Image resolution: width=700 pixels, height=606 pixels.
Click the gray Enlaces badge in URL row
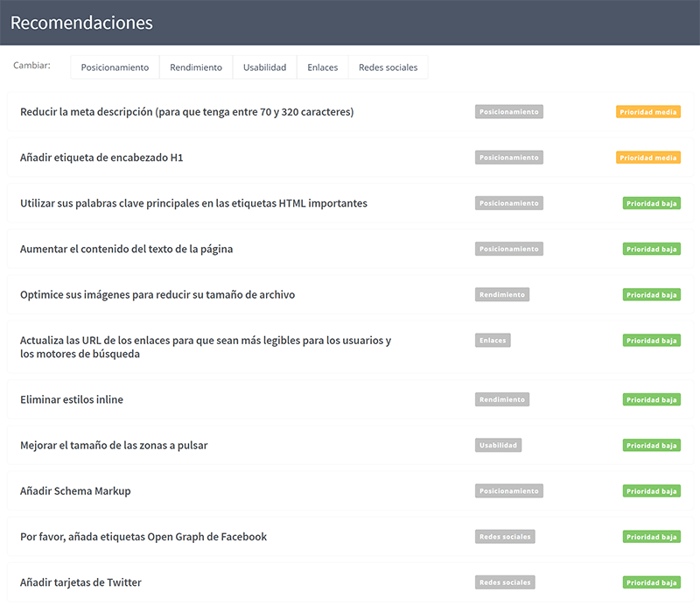point(493,340)
